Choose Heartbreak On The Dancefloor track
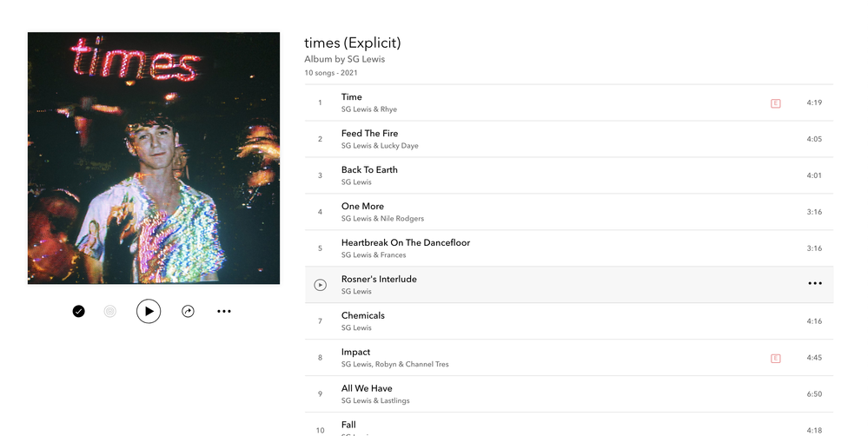Viewport: 868px width, 436px height. point(405,243)
